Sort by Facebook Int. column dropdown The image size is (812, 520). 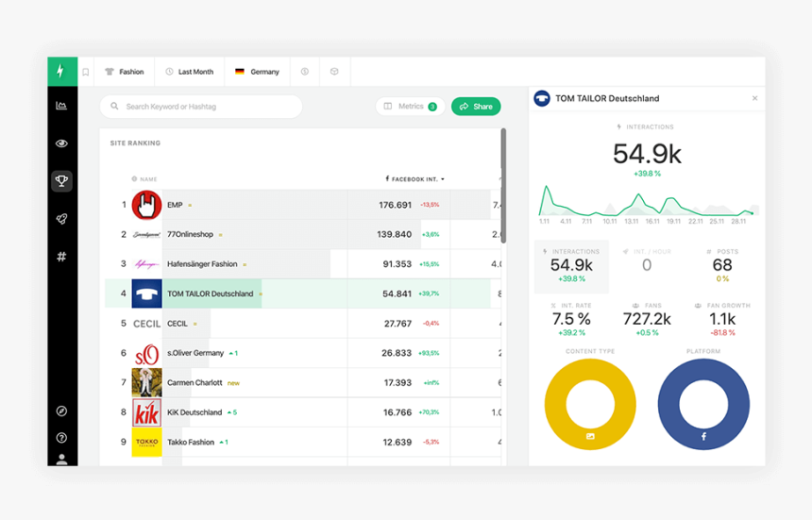tap(414, 179)
